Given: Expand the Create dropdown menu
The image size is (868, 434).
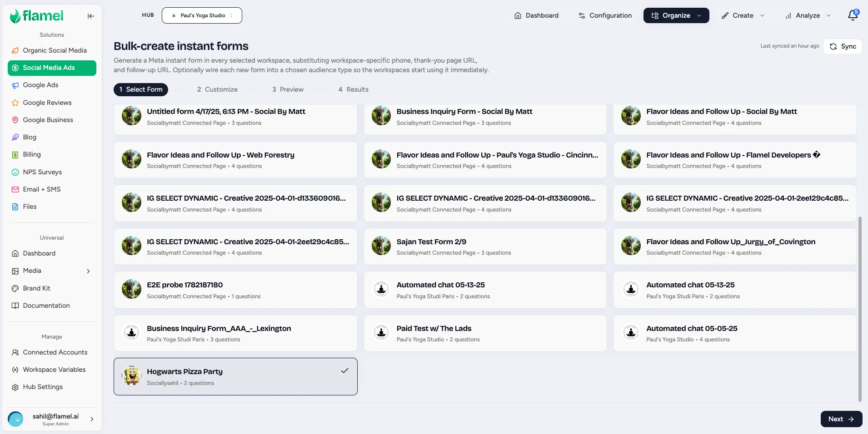Looking at the screenshot, I should coord(743,15).
